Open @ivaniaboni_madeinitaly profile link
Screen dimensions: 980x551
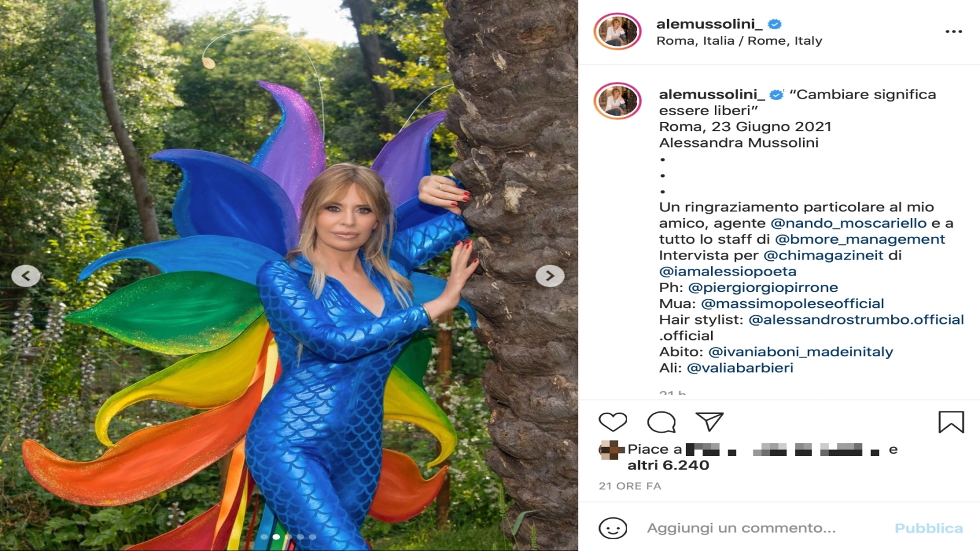point(801,352)
